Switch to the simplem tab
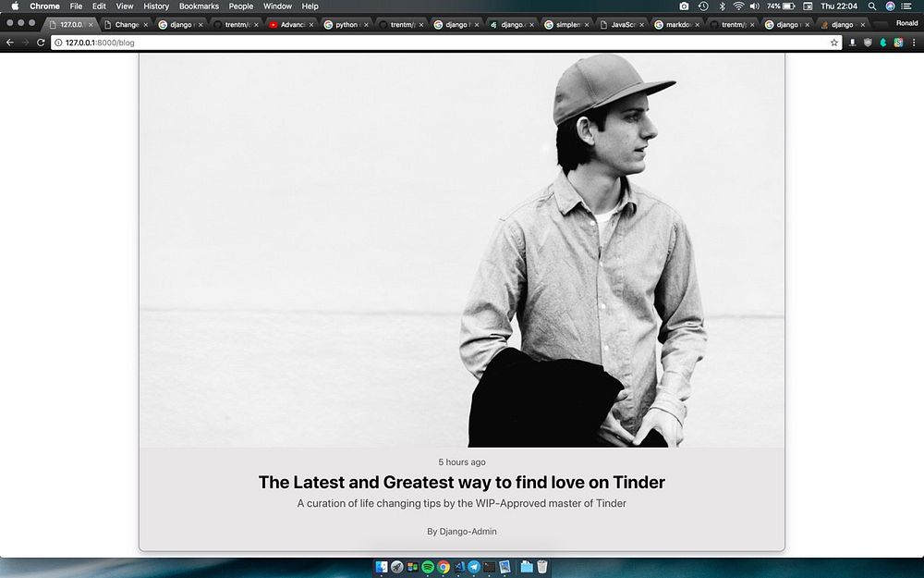 click(566, 25)
